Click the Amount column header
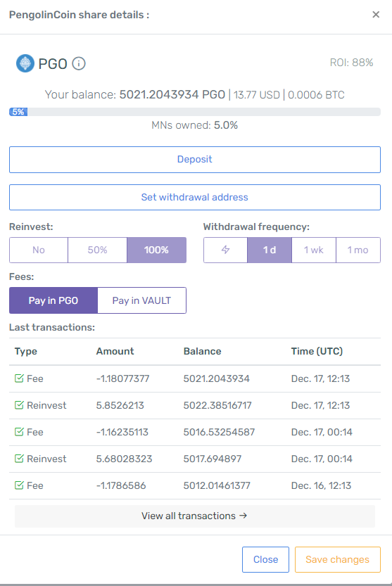Screen dimensions: 392x586 click(115, 351)
